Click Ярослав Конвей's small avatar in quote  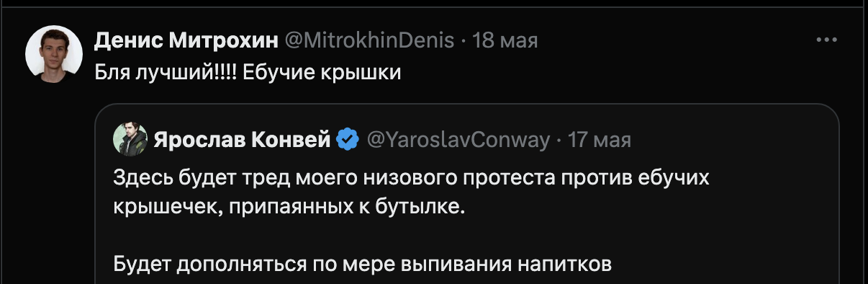click(x=130, y=140)
